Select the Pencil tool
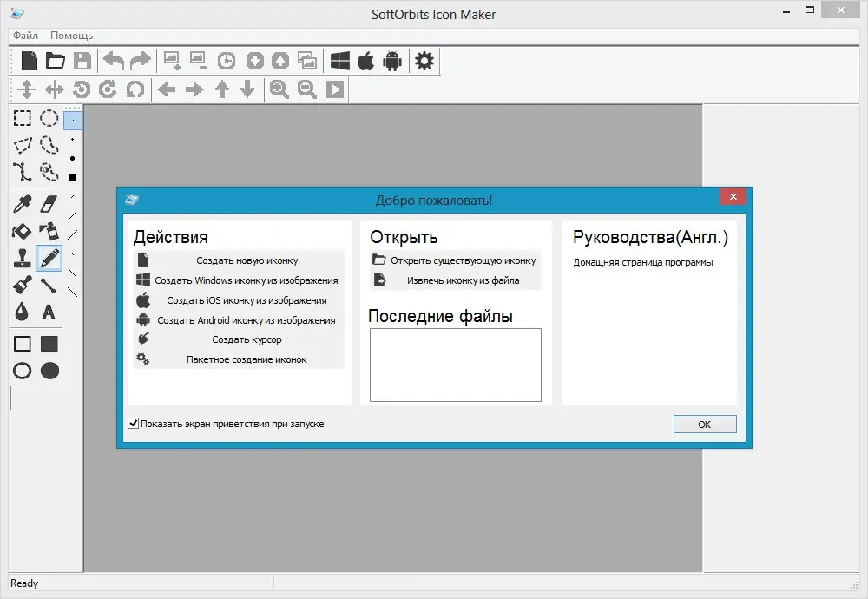 click(49, 258)
